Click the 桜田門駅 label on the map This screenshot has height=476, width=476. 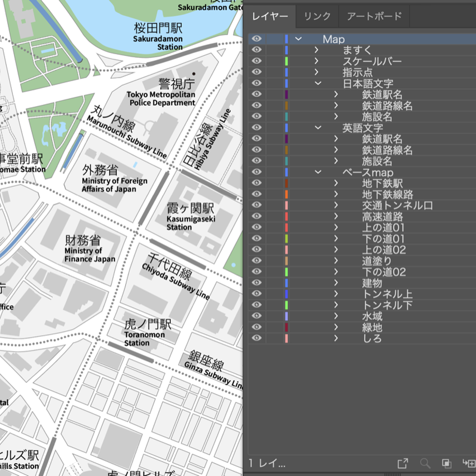point(158,28)
